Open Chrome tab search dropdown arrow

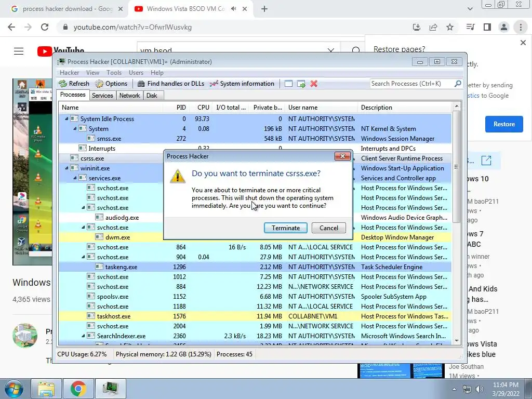(470, 9)
